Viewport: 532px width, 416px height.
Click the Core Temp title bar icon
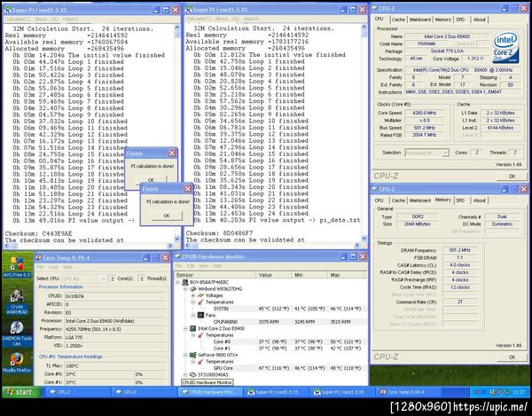pyautogui.click(x=39, y=257)
